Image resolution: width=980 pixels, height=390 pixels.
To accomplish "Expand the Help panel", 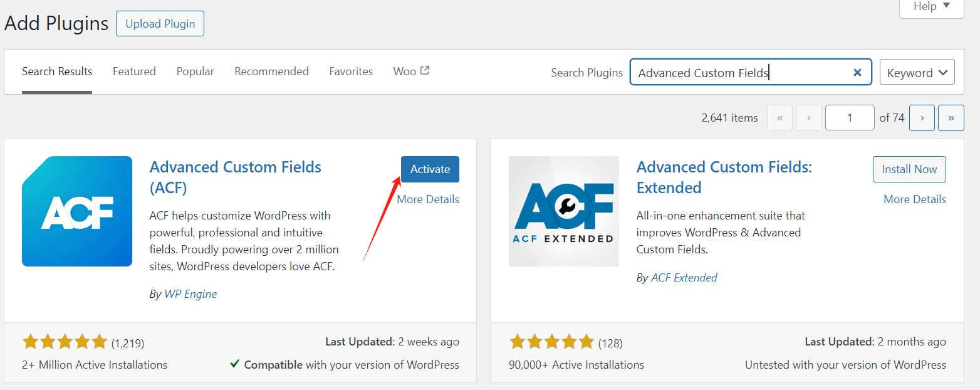I will point(931,7).
